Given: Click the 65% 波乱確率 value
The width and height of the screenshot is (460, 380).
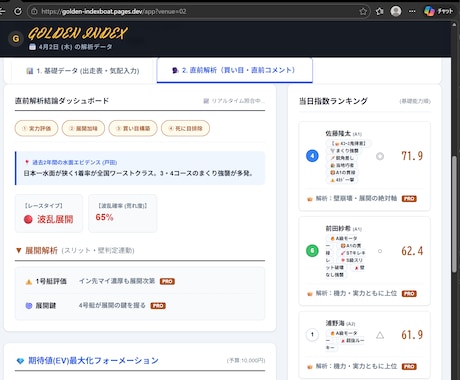Looking at the screenshot, I should [104, 217].
